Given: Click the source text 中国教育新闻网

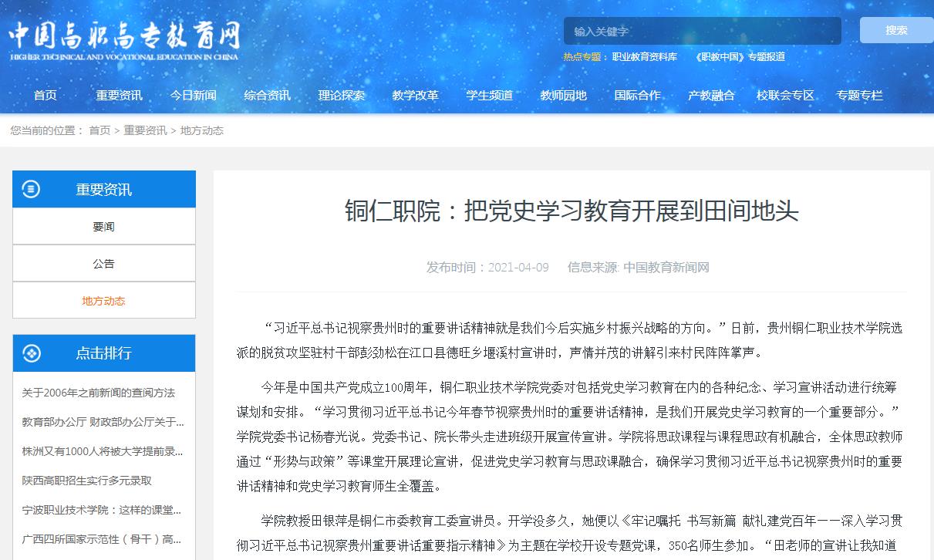Looking at the screenshot, I should [x=666, y=268].
